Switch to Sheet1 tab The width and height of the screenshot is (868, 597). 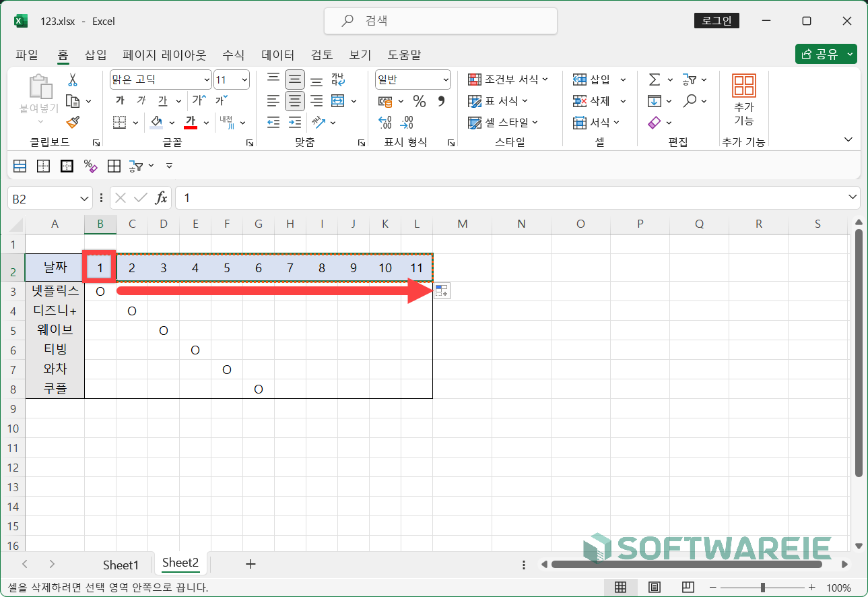(121, 565)
